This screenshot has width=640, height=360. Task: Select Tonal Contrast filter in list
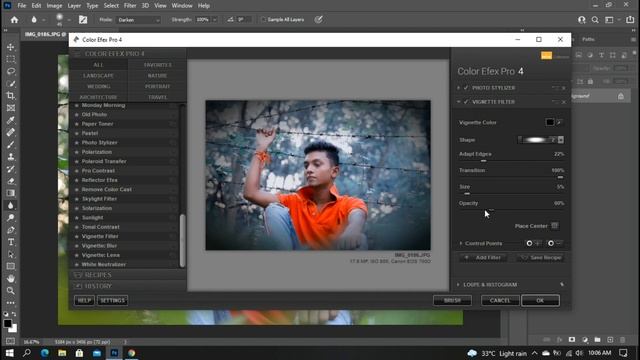[100, 227]
